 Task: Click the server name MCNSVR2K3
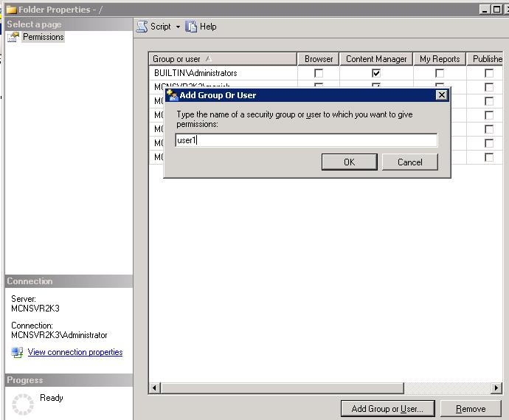35,309
